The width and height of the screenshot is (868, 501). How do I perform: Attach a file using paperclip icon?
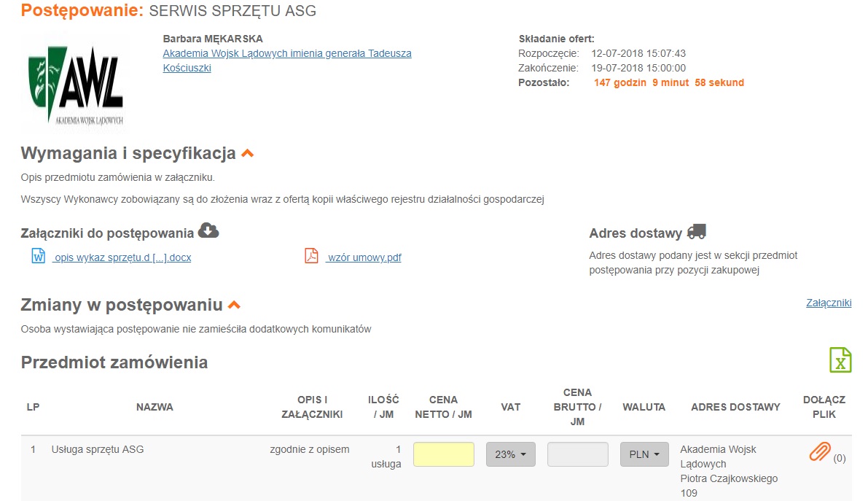coord(820,452)
